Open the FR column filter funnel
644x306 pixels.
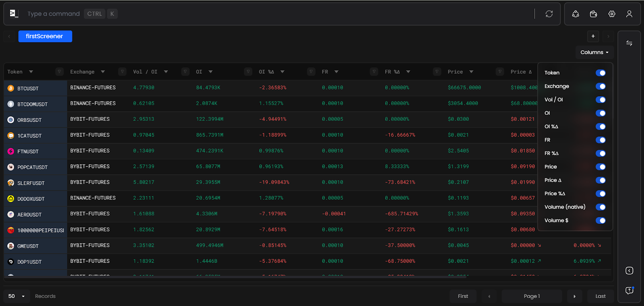[374, 72]
